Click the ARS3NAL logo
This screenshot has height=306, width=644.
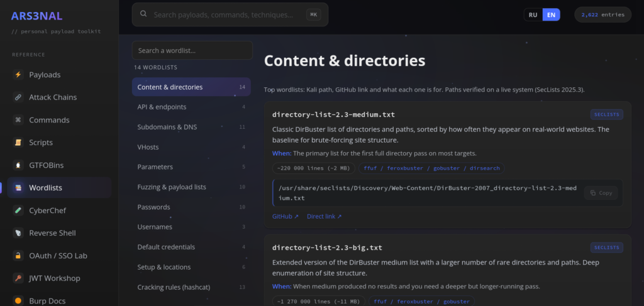pyautogui.click(x=36, y=16)
